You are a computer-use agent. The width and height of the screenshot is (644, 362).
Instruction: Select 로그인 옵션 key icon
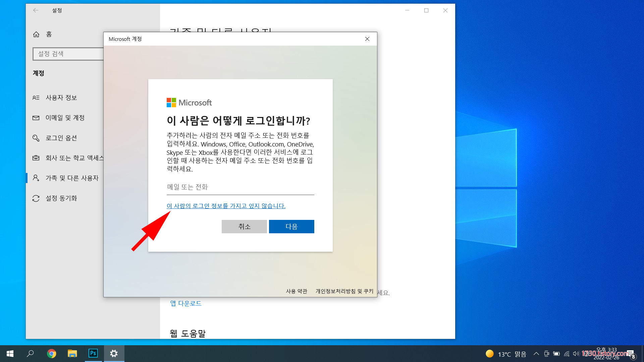point(36,138)
